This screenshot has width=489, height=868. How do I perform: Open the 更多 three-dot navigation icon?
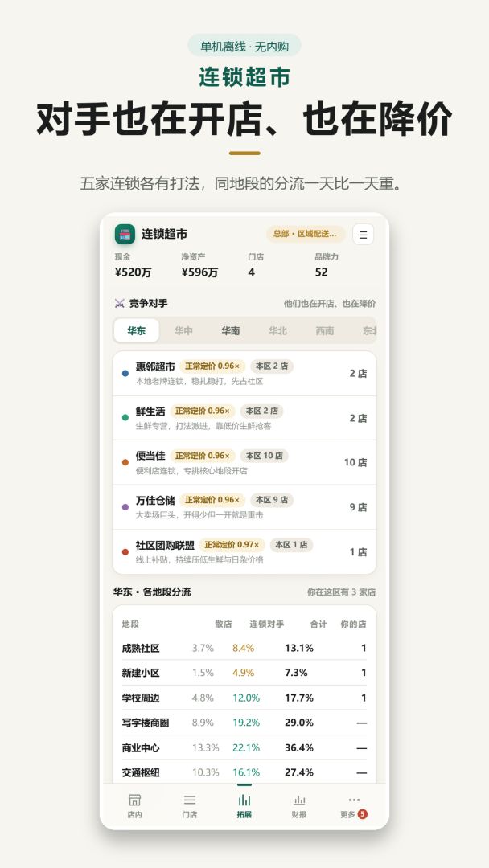pos(354,800)
